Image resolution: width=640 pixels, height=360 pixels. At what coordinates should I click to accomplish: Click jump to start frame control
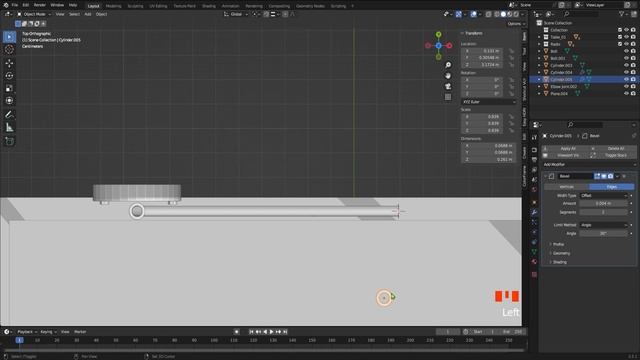(x=251, y=332)
